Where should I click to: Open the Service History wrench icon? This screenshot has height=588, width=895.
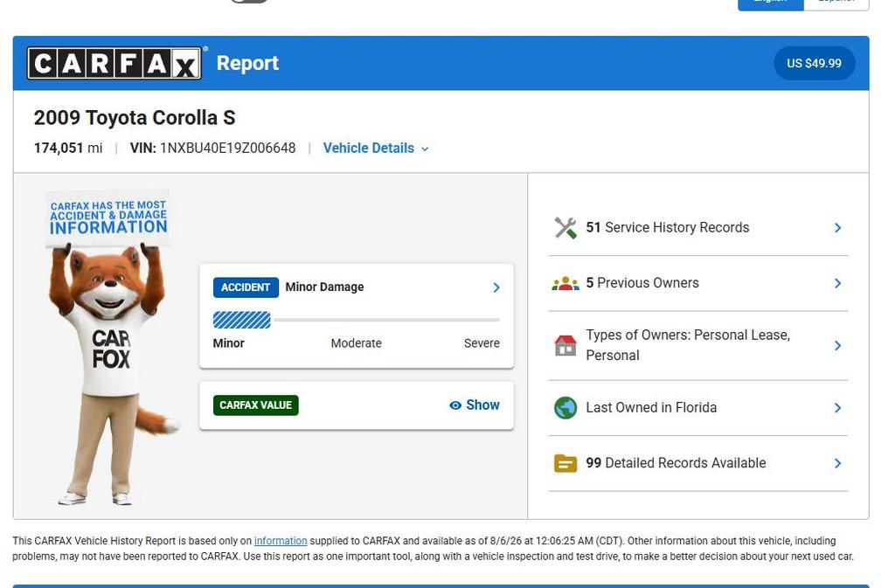coord(565,227)
